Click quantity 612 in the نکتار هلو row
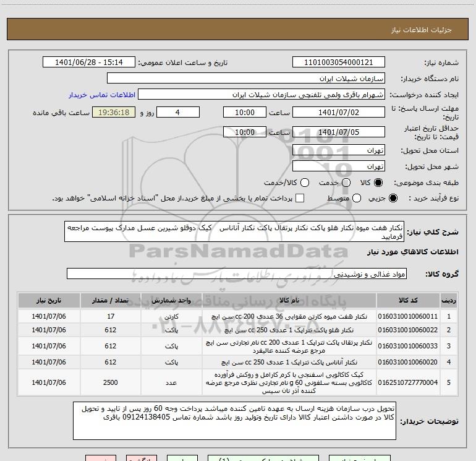Viewport: 476px width, 461px height. (x=111, y=330)
